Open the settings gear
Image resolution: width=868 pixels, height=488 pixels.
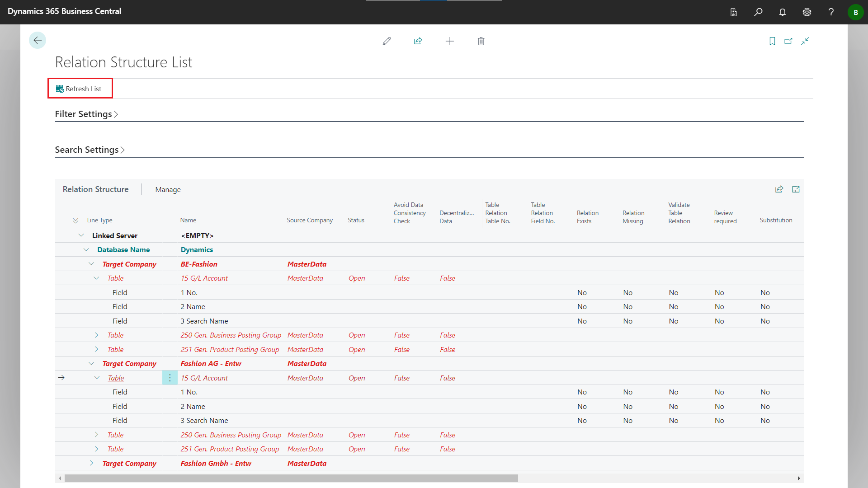click(807, 12)
